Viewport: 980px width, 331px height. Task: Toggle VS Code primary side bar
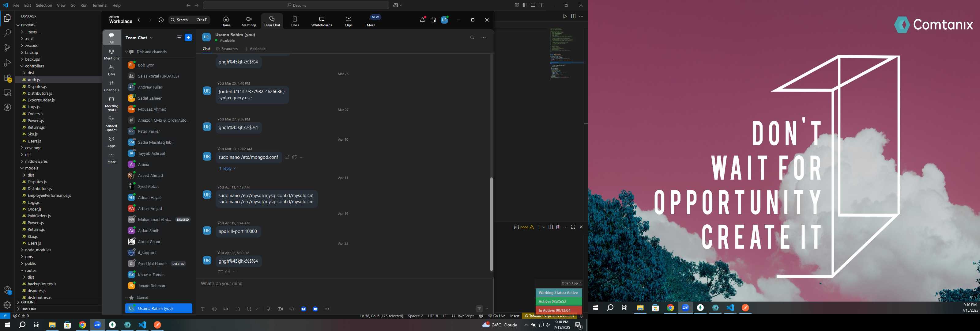coord(525,5)
